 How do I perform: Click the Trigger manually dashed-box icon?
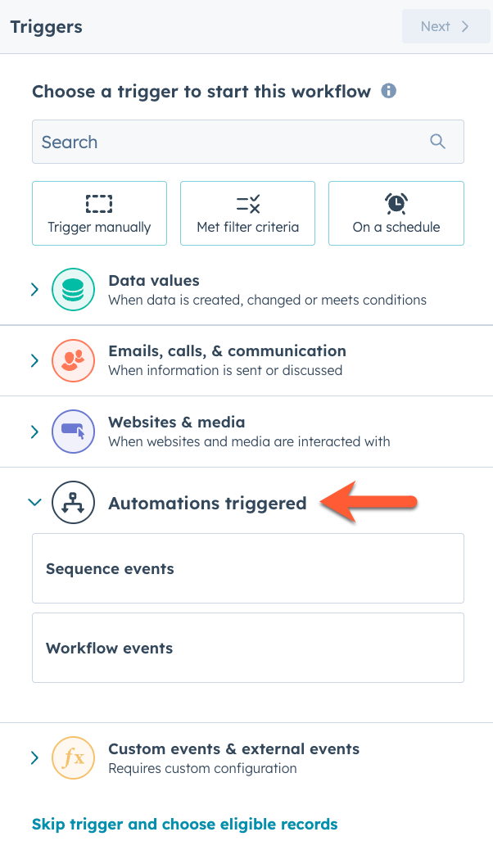pyautogui.click(x=99, y=202)
